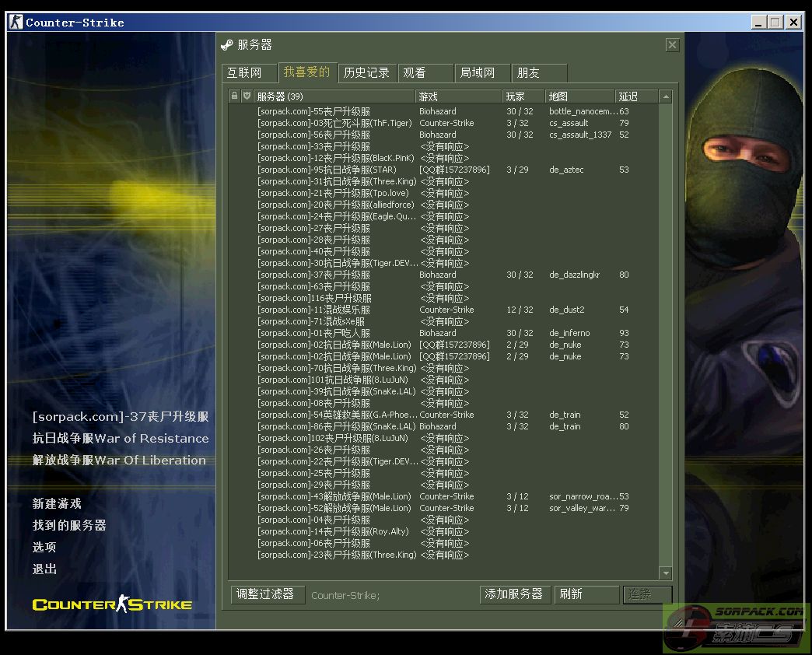Select server [sorpack.com]101抗日战争服(8.LuJuN)
812x655 pixels.
(x=443, y=380)
